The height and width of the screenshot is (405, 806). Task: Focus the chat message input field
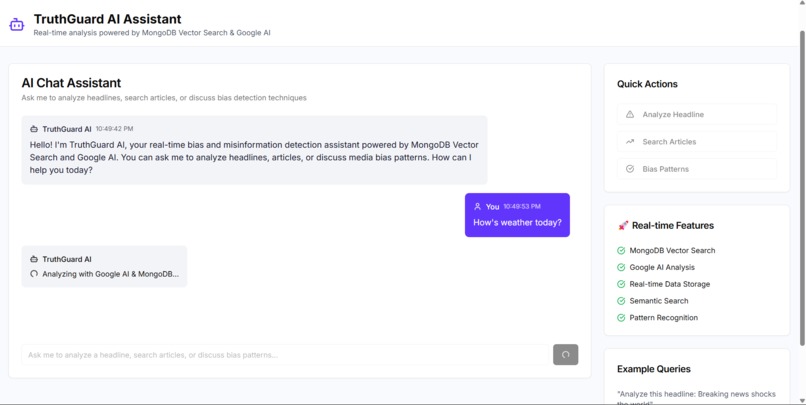point(285,355)
